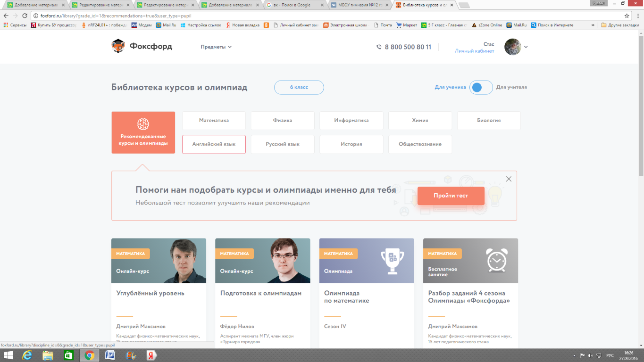Click the Пройти тест button
Image resolution: width=644 pixels, height=362 pixels.
point(451,196)
